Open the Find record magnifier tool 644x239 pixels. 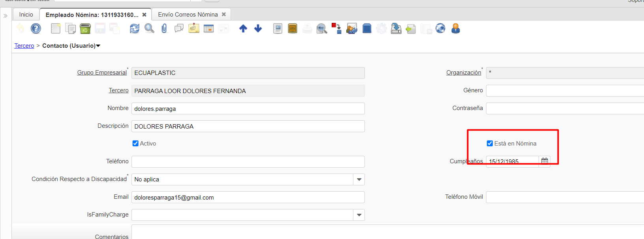click(149, 28)
